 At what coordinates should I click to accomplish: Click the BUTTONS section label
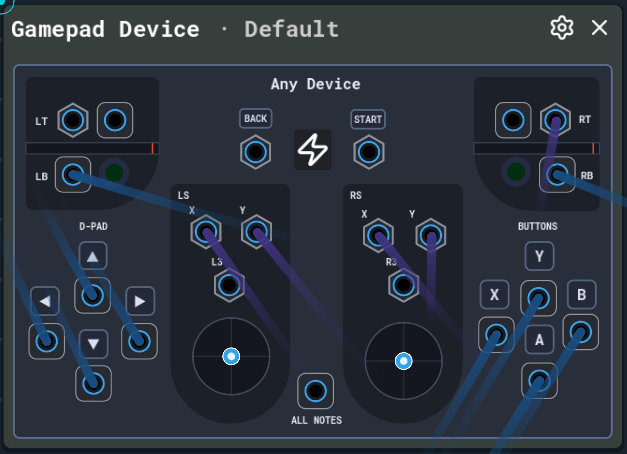[x=537, y=226]
